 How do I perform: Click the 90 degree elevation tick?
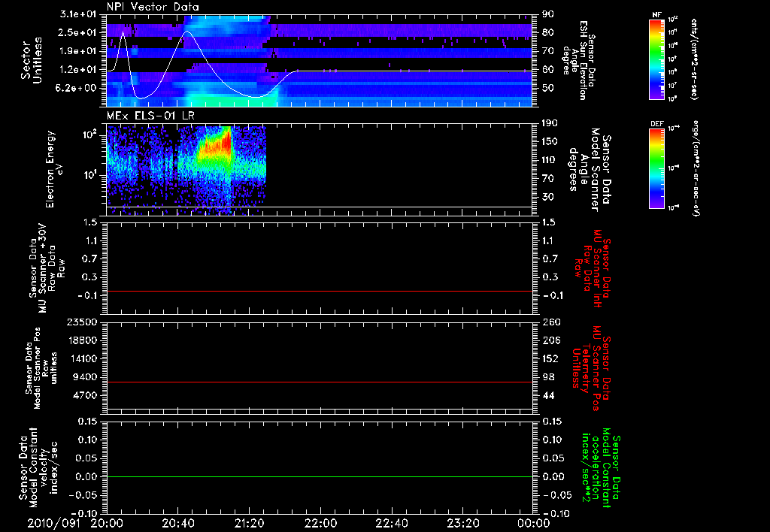point(548,14)
